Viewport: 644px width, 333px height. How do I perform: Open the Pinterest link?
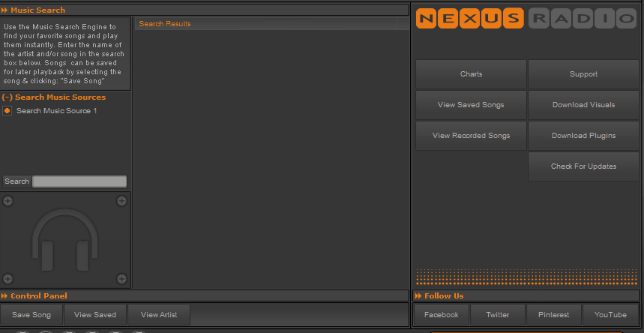point(553,315)
